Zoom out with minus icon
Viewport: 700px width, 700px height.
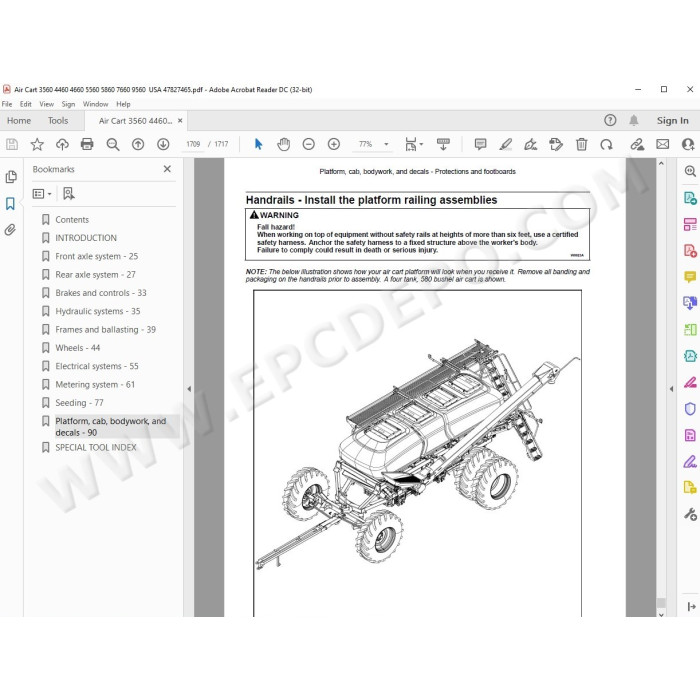click(x=308, y=144)
